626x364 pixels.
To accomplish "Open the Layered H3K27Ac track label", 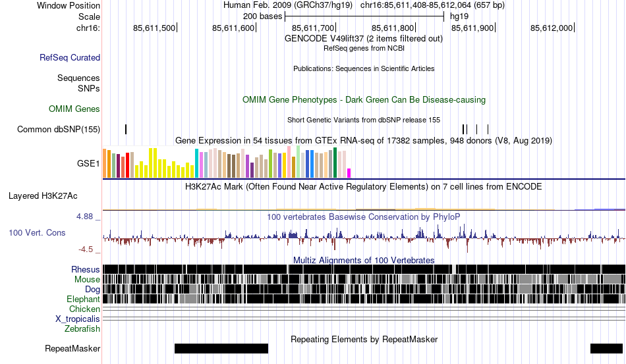I will [x=43, y=195].
